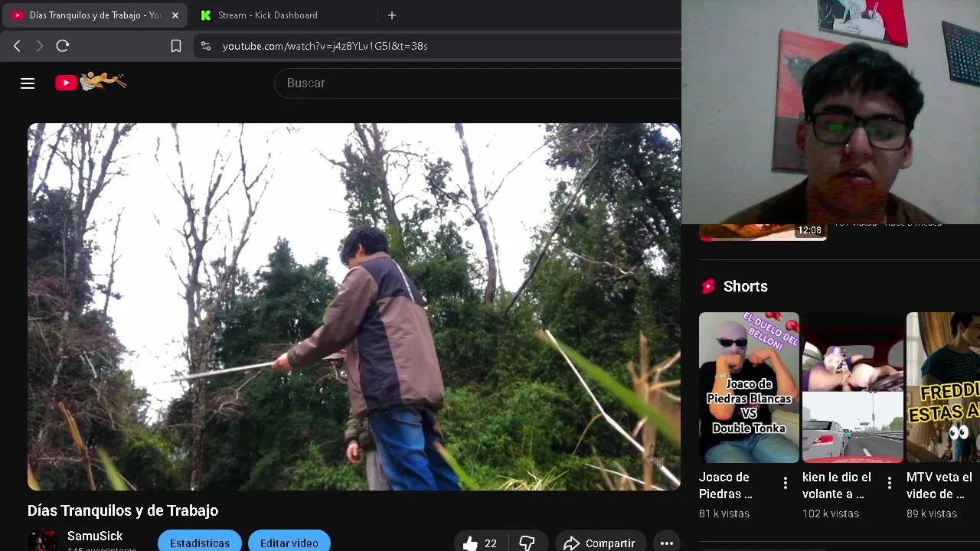Like the video with thumbs up
The height and width of the screenshot is (551, 980).
coord(480,543)
